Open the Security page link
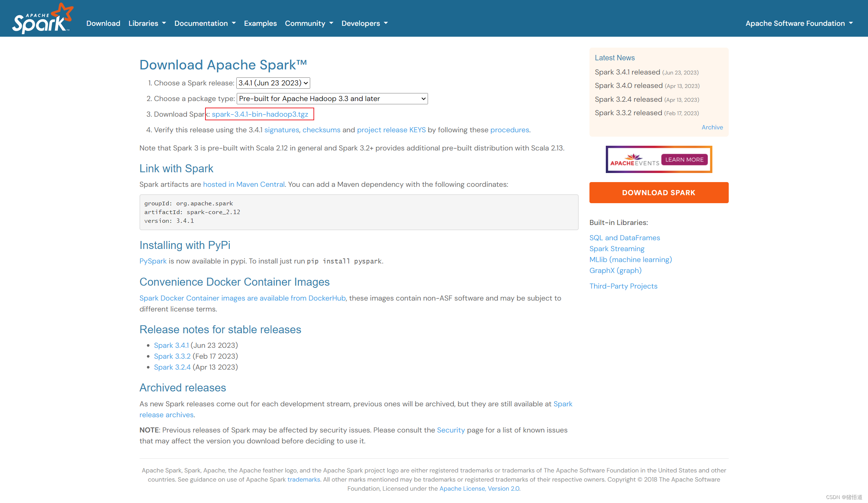This screenshot has width=868, height=503. pos(451,430)
